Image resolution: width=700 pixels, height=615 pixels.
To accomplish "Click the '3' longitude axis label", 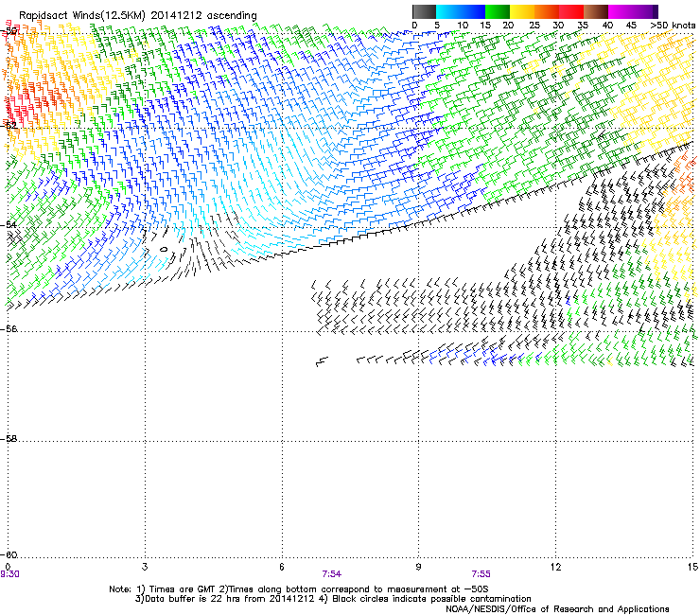I will click(x=145, y=567).
